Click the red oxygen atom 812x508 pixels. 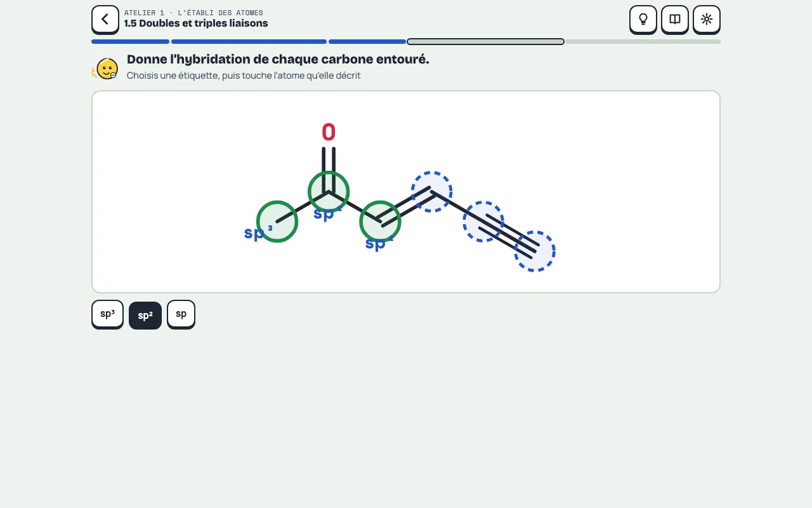click(x=329, y=132)
